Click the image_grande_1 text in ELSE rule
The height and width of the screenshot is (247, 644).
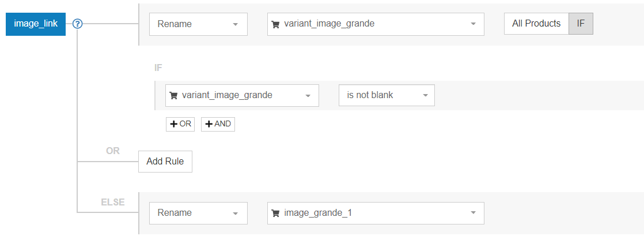tap(318, 213)
